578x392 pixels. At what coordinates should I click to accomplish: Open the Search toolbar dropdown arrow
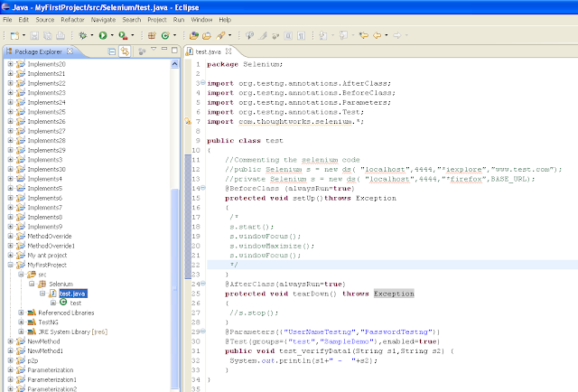point(229,35)
